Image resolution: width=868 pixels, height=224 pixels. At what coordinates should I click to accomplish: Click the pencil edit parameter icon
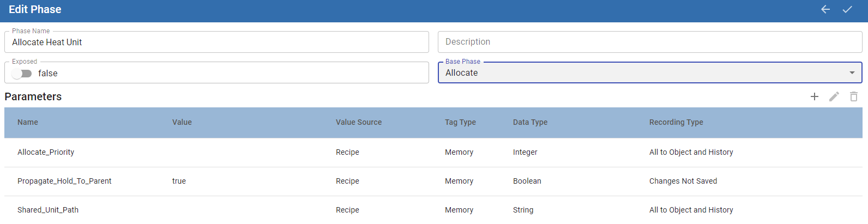pyautogui.click(x=834, y=96)
